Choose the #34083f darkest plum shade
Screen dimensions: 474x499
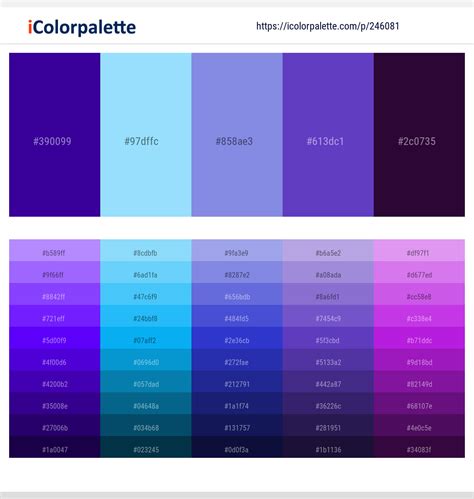(419, 447)
